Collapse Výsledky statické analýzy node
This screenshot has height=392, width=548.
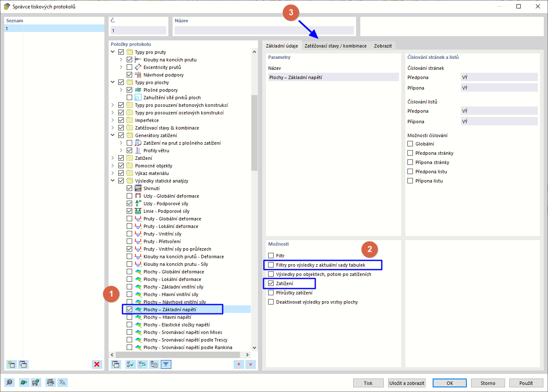113,181
